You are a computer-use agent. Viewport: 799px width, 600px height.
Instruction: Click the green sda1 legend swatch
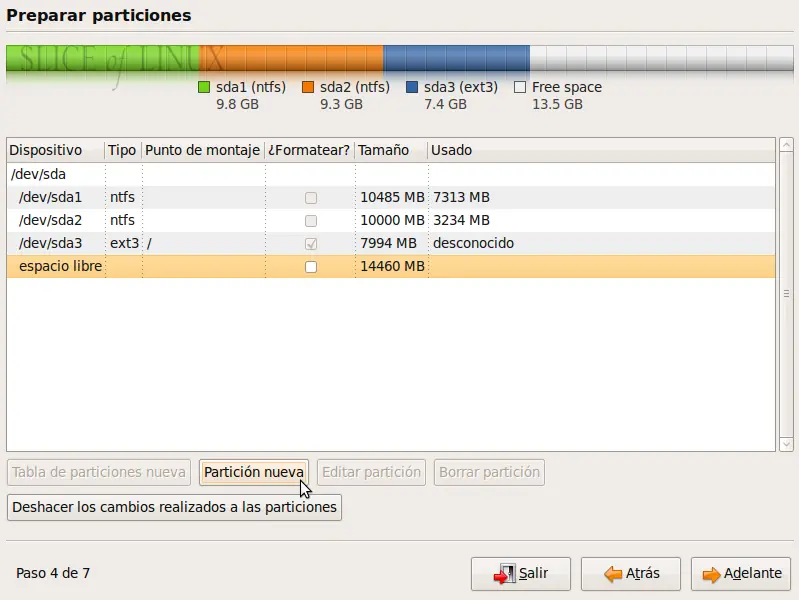click(x=204, y=87)
